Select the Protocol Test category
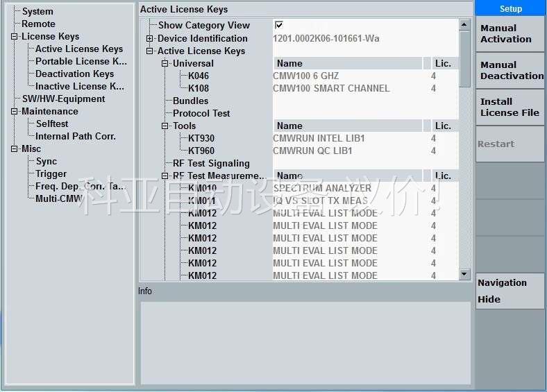Screen dimensions: 547x392 [201, 114]
